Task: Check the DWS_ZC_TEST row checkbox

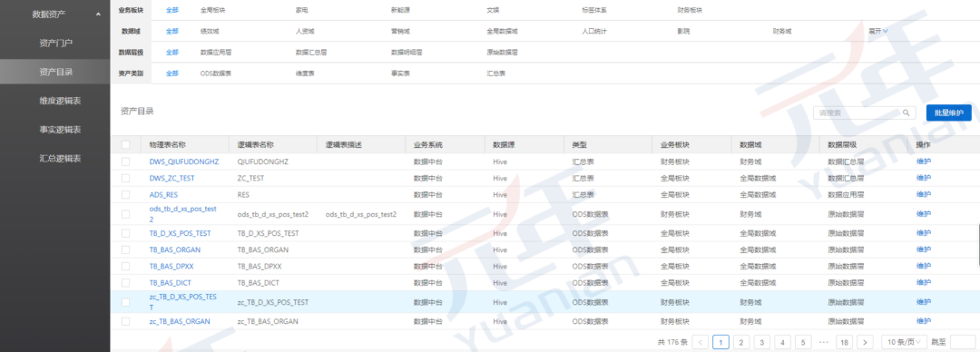Action: tap(126, 178)
